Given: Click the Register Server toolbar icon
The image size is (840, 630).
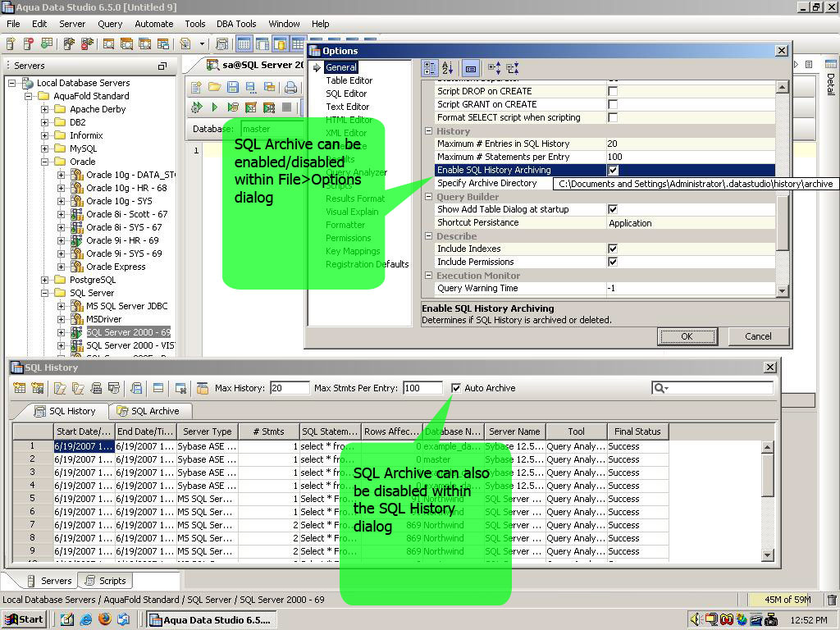Looking at the screenshot, I should point(11,43).
